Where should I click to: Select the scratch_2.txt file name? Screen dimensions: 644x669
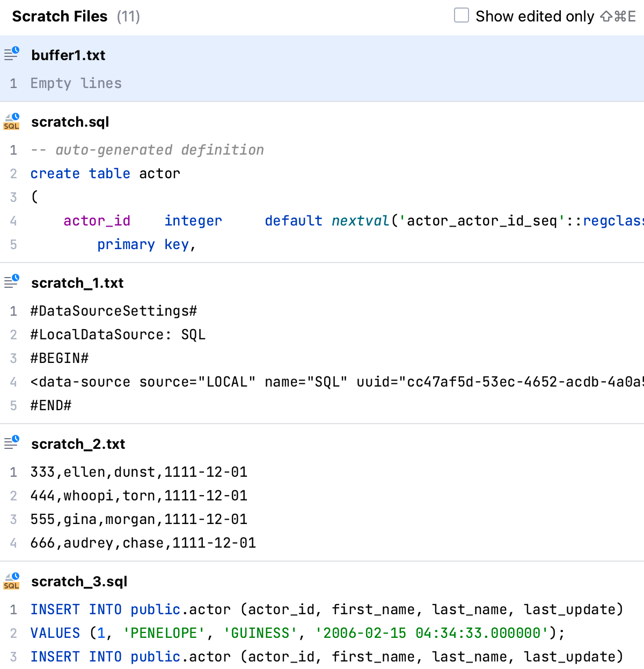pyautogui.click(x=78, y=444)
